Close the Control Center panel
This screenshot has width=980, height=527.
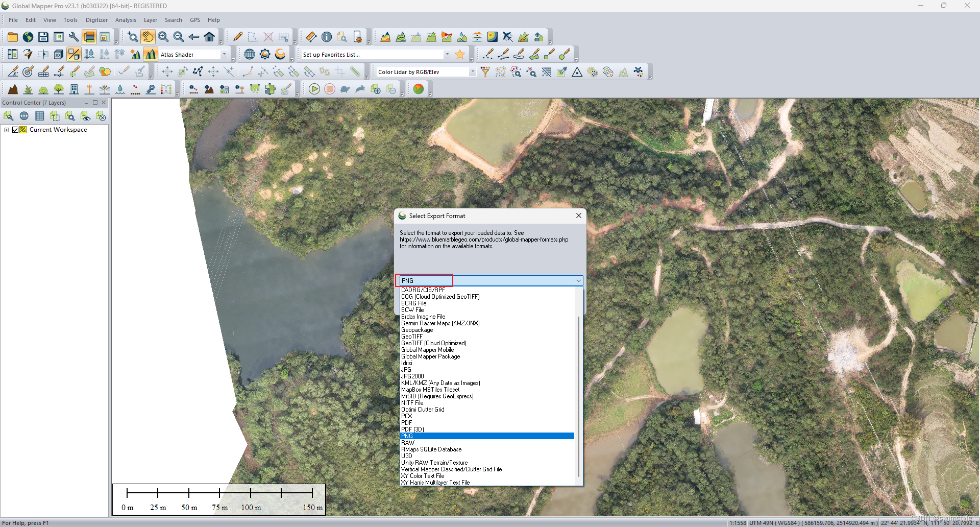tap(104, 103)
